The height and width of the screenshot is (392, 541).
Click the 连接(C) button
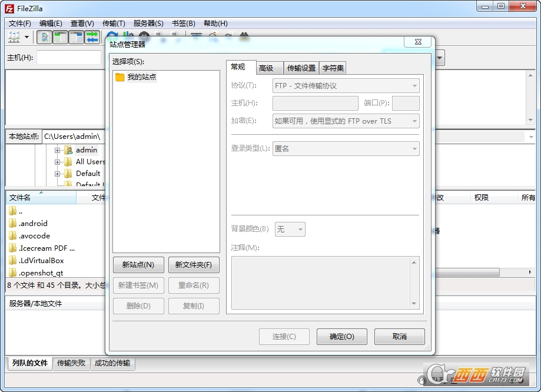(284, 337)
